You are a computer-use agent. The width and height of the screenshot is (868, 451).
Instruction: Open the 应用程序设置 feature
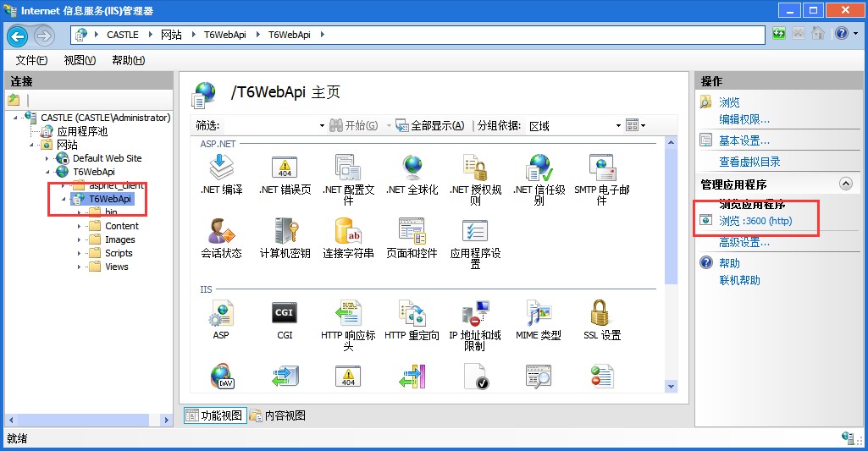click(x=476, y=244)
